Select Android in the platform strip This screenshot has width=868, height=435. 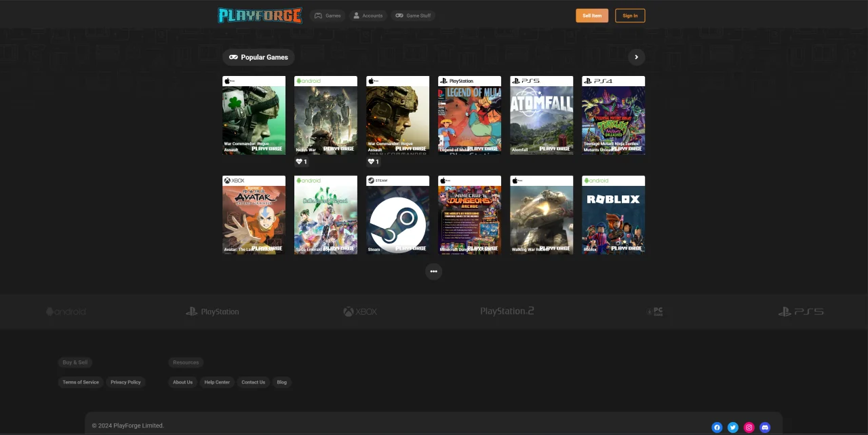click(x=66, y=311)
